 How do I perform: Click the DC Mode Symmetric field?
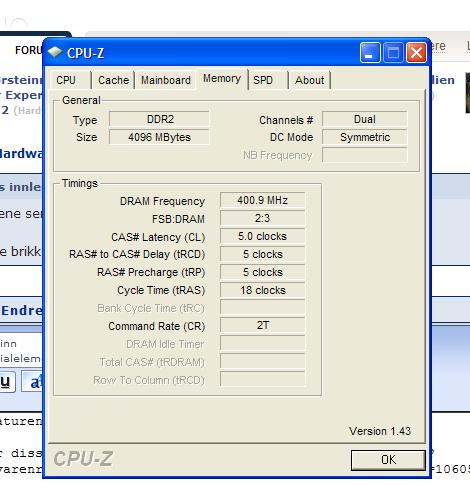pos(365,137)
